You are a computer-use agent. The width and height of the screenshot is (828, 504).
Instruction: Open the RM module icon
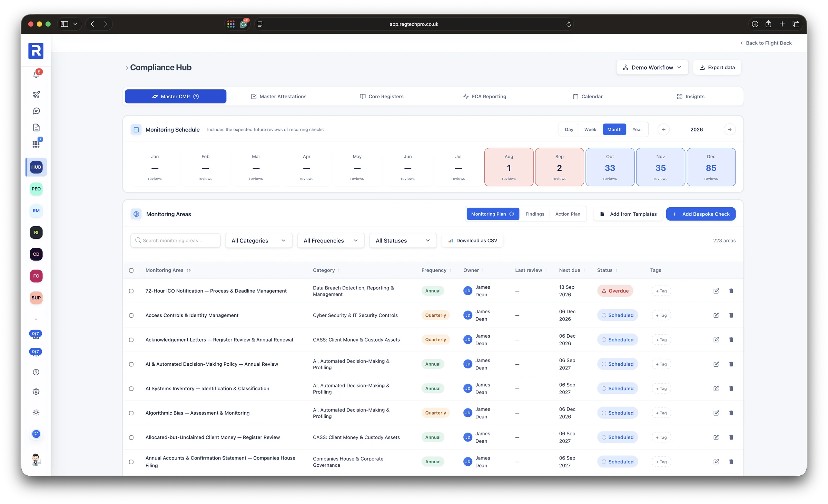click(36, 210)
